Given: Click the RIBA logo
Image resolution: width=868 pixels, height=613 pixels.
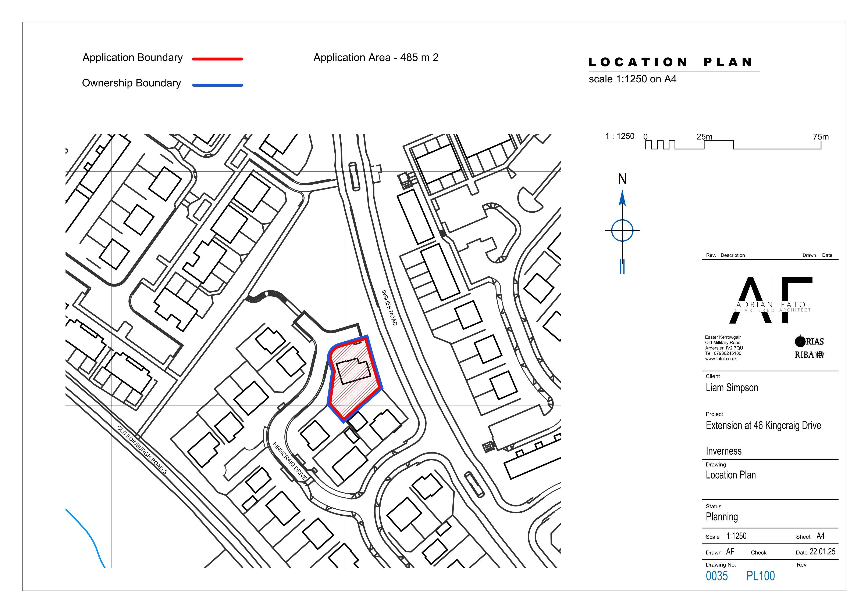Looking at the screenshot, I should click(x=809, y=355).
